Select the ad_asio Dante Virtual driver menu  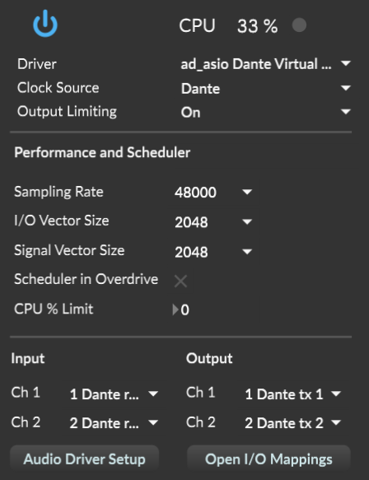(x=266, y=64)
